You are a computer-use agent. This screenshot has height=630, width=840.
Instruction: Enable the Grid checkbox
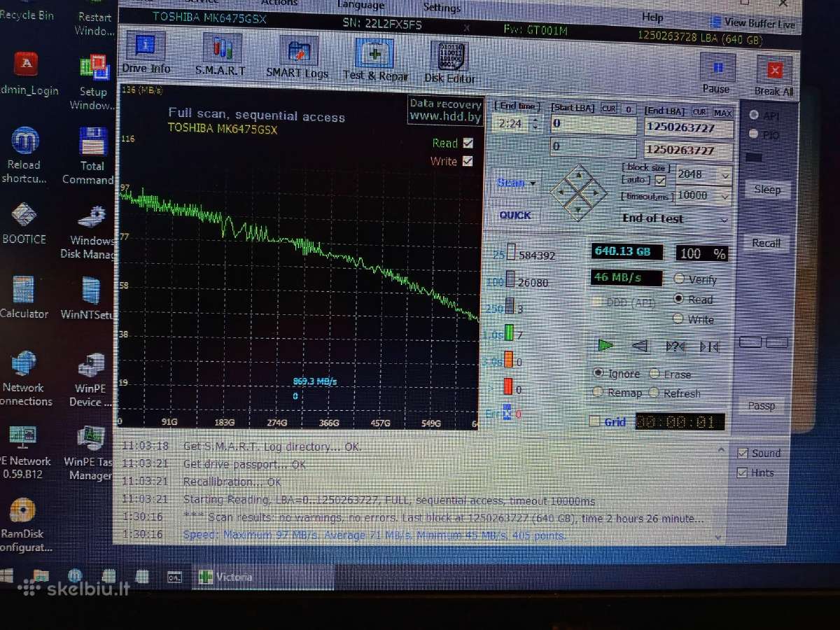[x=595, y=421]
